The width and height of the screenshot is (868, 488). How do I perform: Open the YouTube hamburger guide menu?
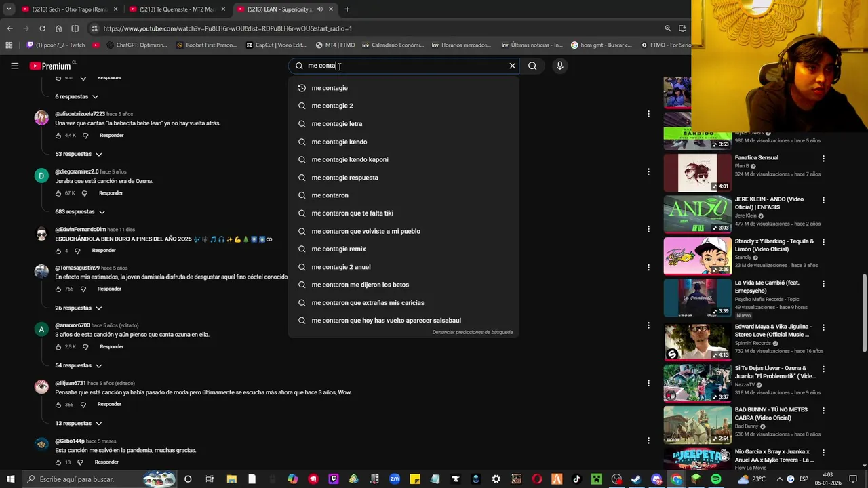point(14,66)
